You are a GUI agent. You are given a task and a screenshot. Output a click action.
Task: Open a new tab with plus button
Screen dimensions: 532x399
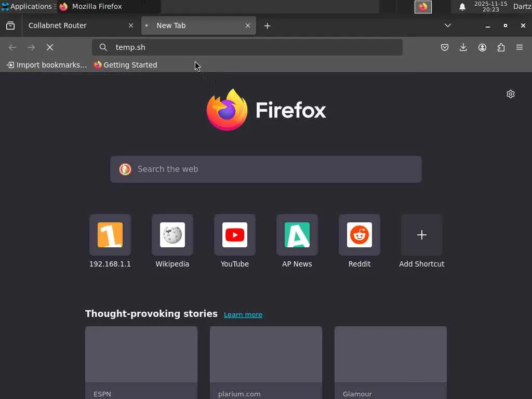(268, 26)
